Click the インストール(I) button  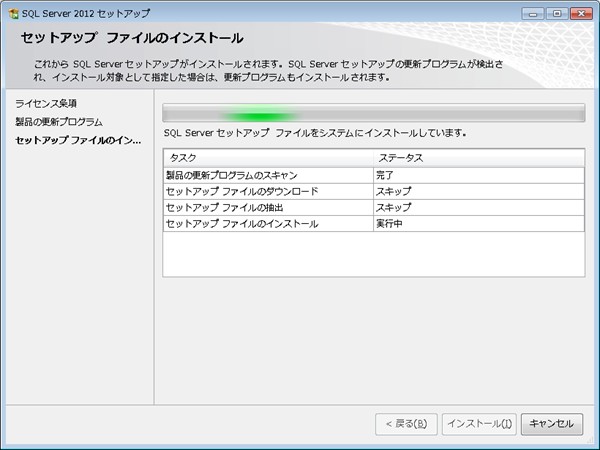[x=479, y=424]
